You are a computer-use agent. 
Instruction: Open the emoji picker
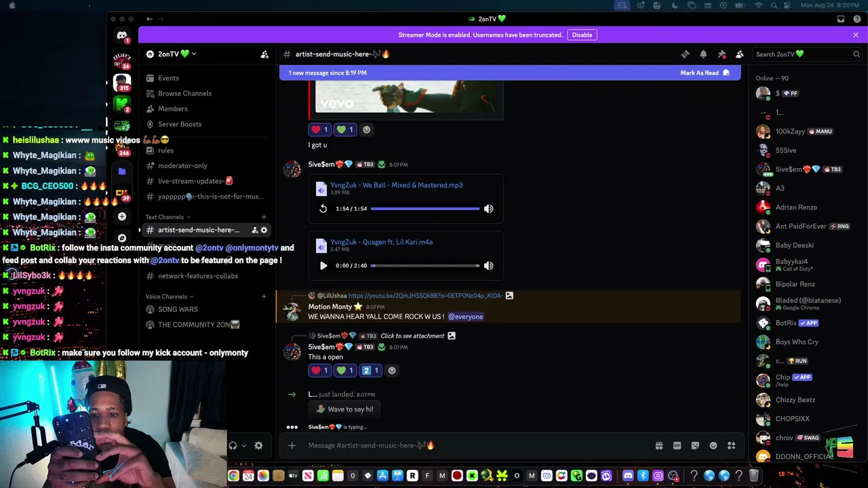[713, 445]
